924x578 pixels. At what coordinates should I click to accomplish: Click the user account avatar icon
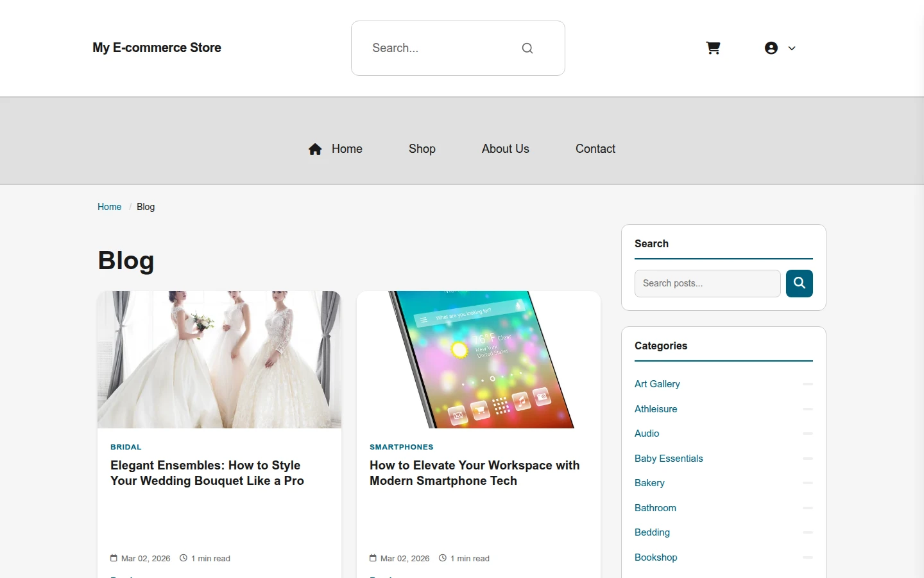(771, 48)
